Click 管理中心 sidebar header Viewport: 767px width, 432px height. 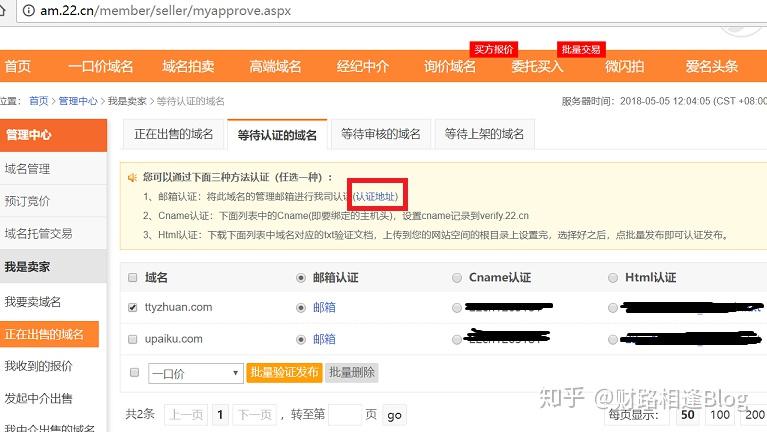(53, 135)
